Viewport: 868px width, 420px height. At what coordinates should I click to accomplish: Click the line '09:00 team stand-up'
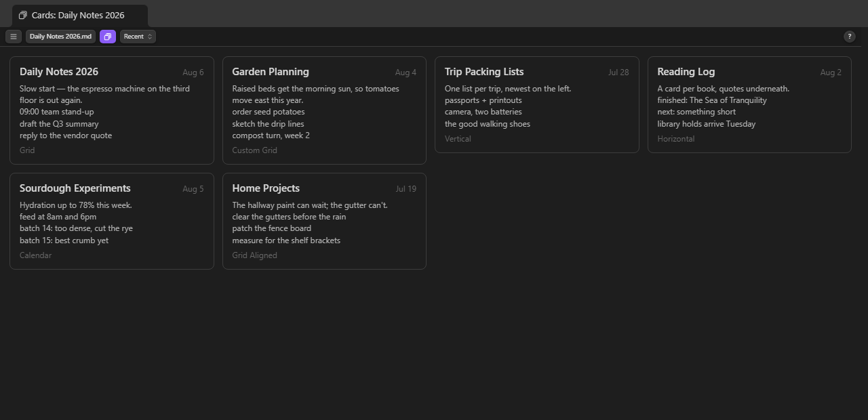[57, 112]
